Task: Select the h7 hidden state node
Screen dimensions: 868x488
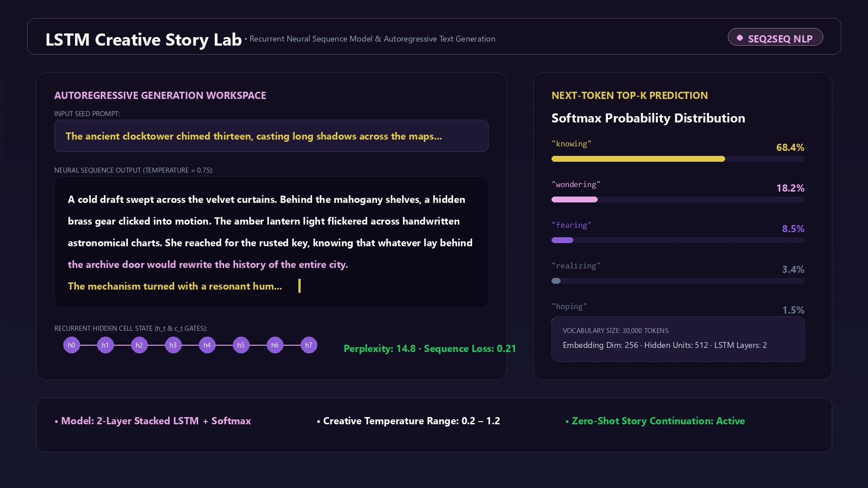Action: pyautogui.click(x=309, y=345)
